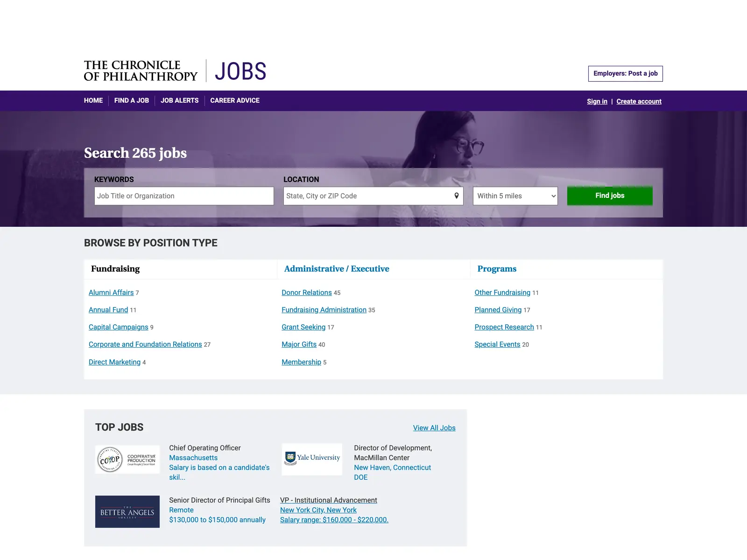
Task: Open the HOME menu item
Action: coord(93,100)
